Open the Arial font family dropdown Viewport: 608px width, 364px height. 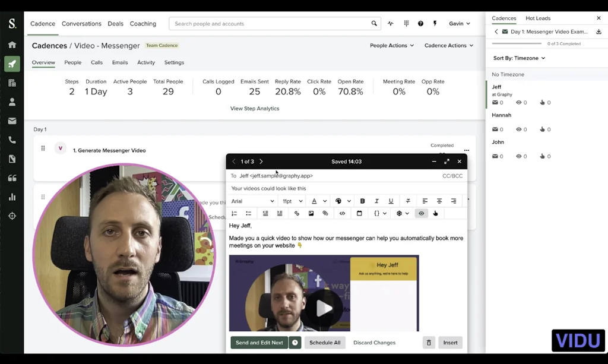(x=252, y=201)
